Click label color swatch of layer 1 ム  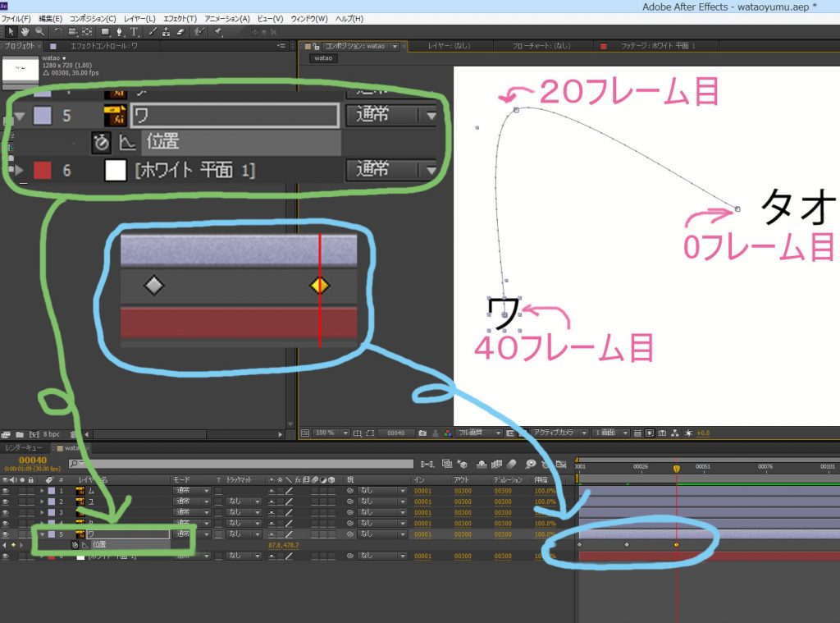click(x=52, y=491)
